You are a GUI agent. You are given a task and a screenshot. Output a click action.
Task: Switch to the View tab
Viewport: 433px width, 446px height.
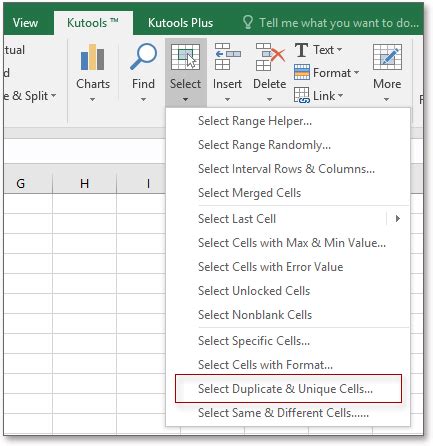click(25, 23)
